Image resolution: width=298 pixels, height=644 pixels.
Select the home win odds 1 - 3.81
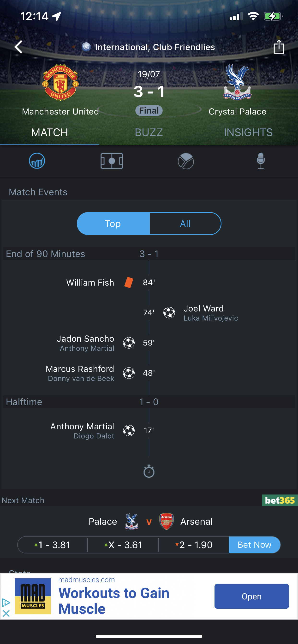click(53, 545)
